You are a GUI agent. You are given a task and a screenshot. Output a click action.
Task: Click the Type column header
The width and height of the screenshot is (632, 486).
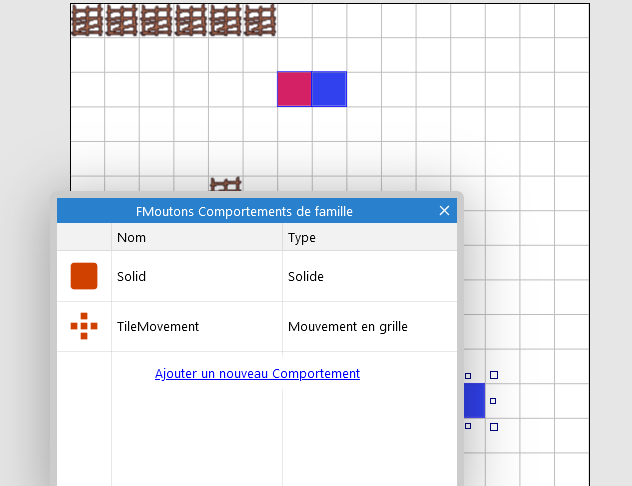(370, 237)
